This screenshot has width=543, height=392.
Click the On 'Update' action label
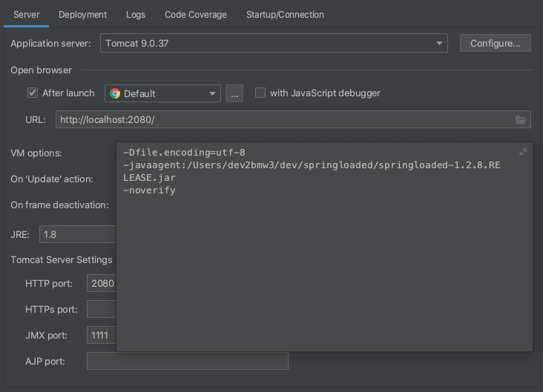point(52,179)
